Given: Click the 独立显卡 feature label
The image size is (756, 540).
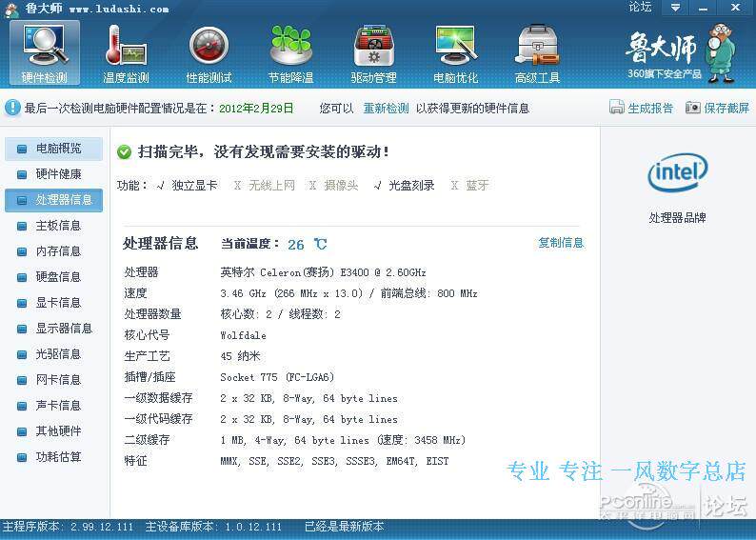Looking at the screenshot, I should pyautogui.click(x=194, y=185).
